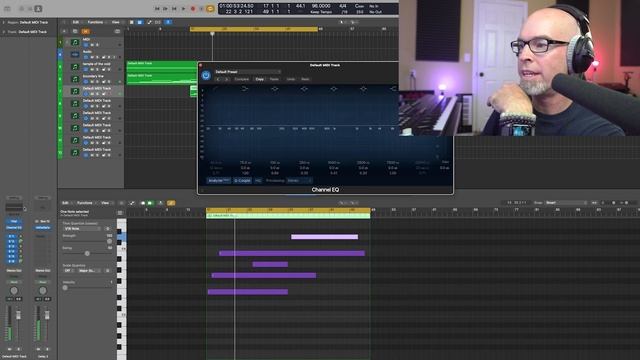Click the Solo button on the first MIDI track
The height and width of the screenshot is (360, 640).
97,45
